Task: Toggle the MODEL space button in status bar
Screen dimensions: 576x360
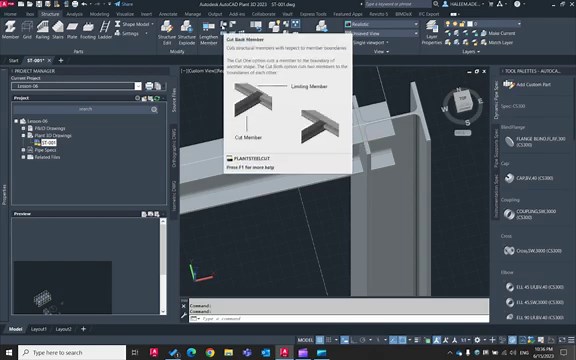Action: coord(305,340)
